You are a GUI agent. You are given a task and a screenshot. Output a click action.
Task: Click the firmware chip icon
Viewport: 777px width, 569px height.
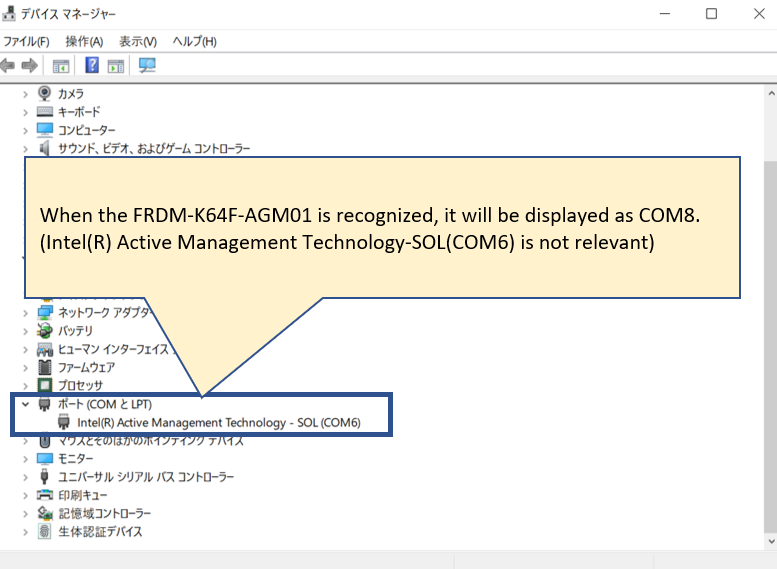tap(45, 367)
